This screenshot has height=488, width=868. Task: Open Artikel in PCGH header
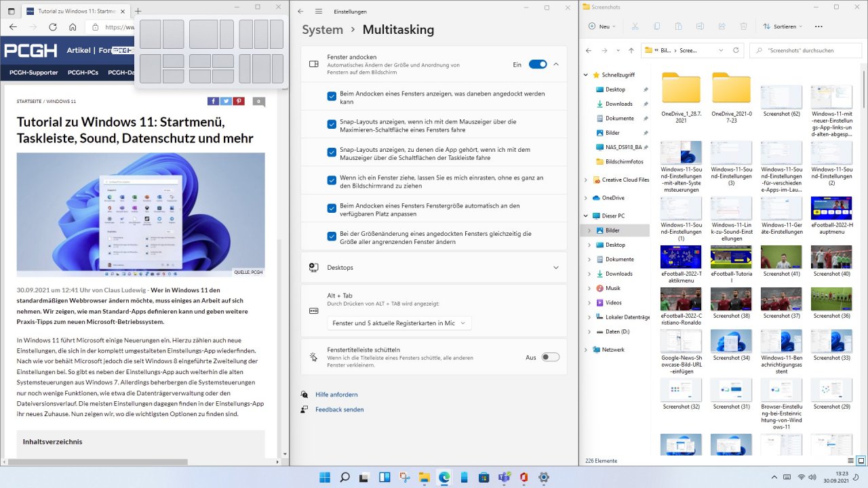coord(79,50)
